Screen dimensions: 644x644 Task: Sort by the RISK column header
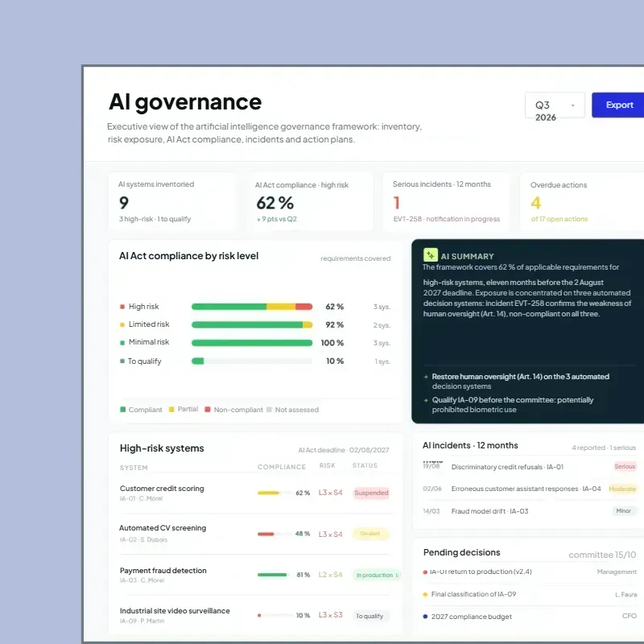(328, 465)
